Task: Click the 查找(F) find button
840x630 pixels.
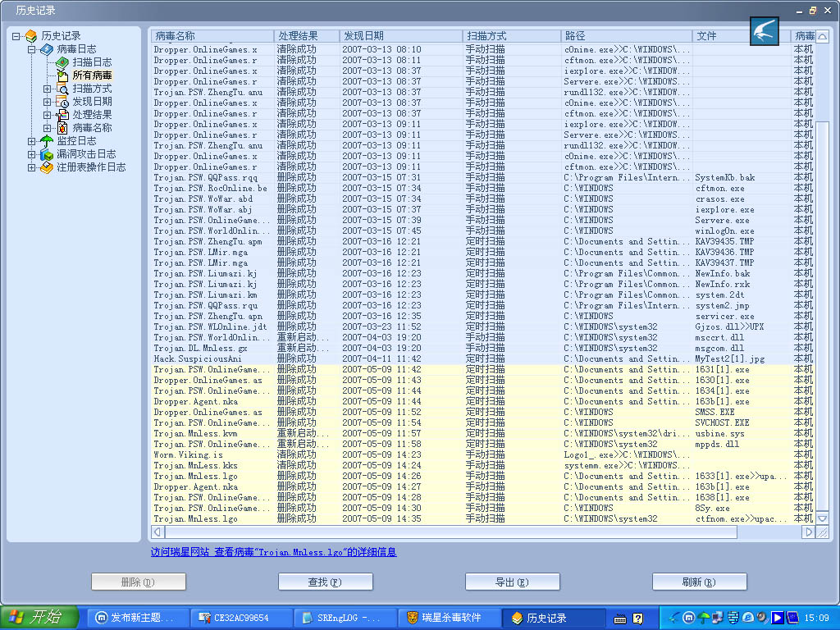Action: (x=325, y=582)
